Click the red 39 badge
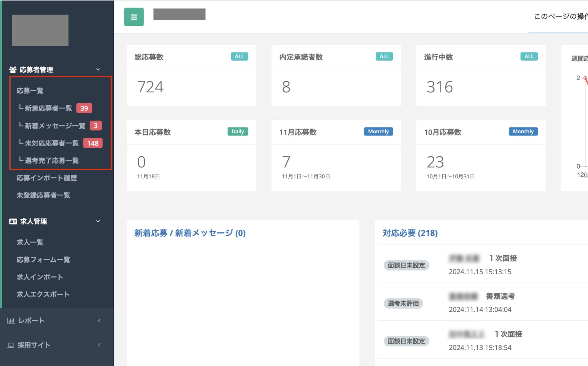Viewport: 588px width, 366px height. [84, 108]
